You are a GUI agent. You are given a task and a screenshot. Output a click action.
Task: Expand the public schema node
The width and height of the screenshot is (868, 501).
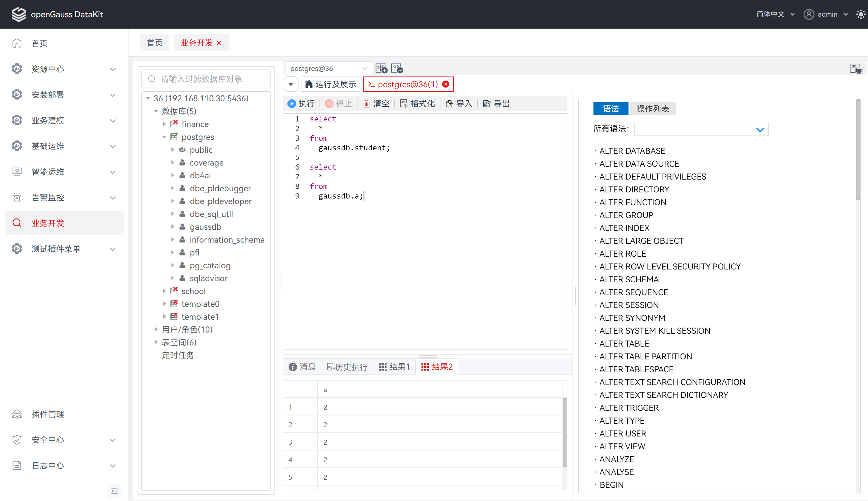(x=172, y=150)
